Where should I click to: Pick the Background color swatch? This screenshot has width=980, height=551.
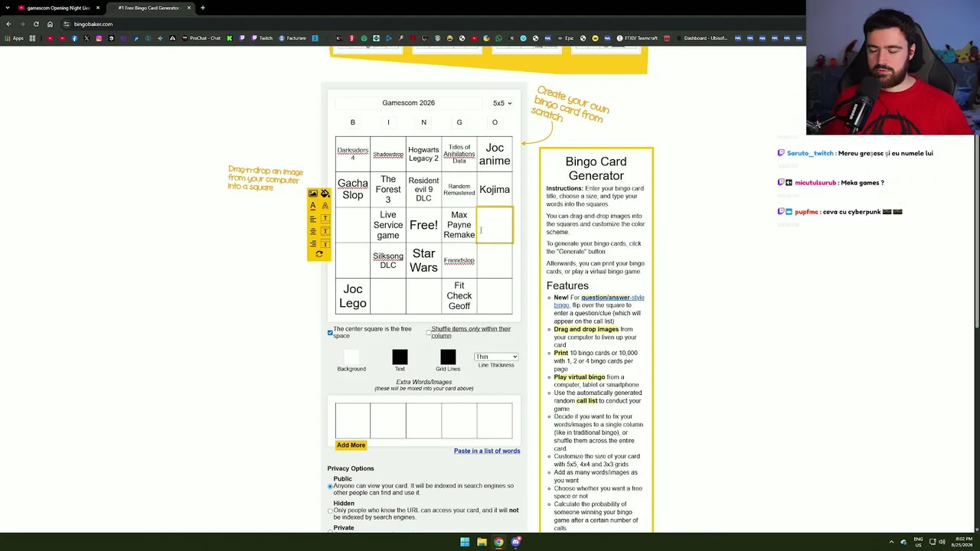click(x=351, y=357)
